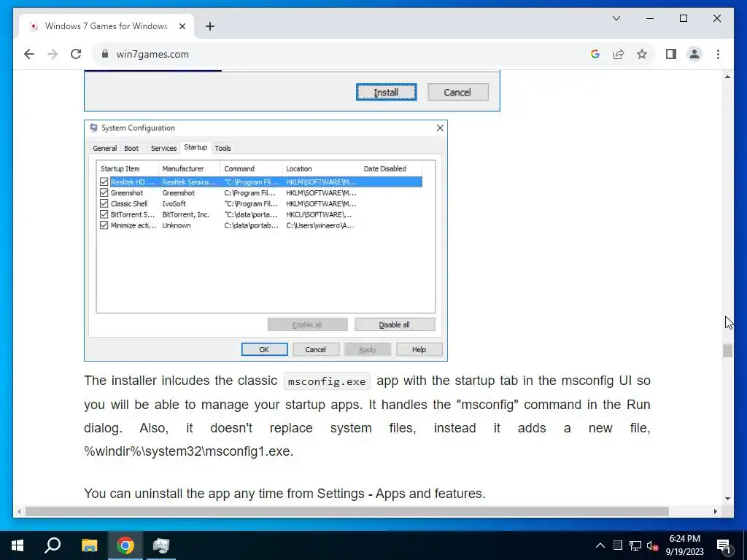Reload the win7games.com page
This screenshot has height=560, width=747.
(x=76, y=54)
